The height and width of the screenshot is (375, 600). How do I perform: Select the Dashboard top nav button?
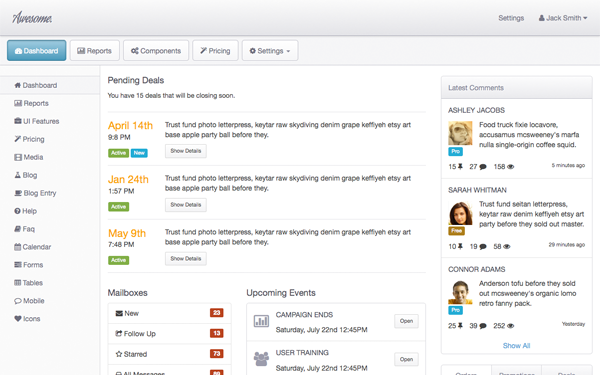(x=36, y=51)
